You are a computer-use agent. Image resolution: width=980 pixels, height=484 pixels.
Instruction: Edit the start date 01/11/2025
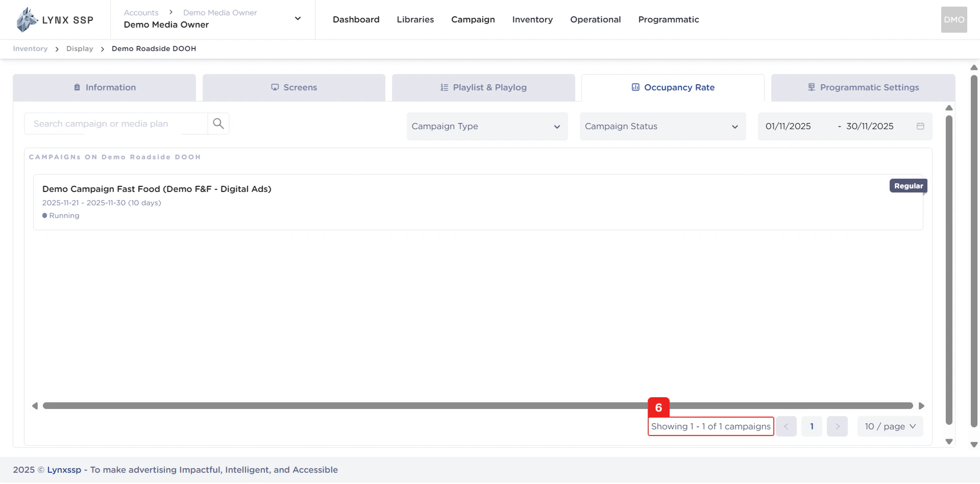[x=788, y=126]
